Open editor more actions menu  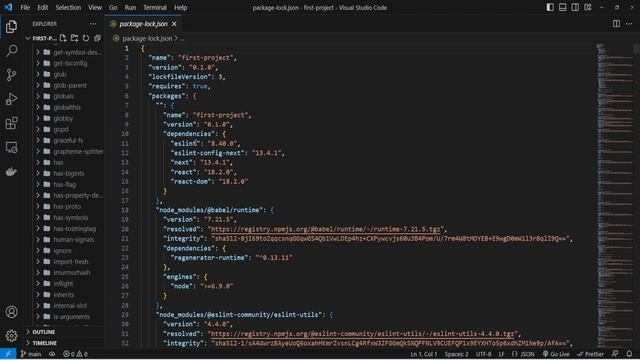click(629, 24)
